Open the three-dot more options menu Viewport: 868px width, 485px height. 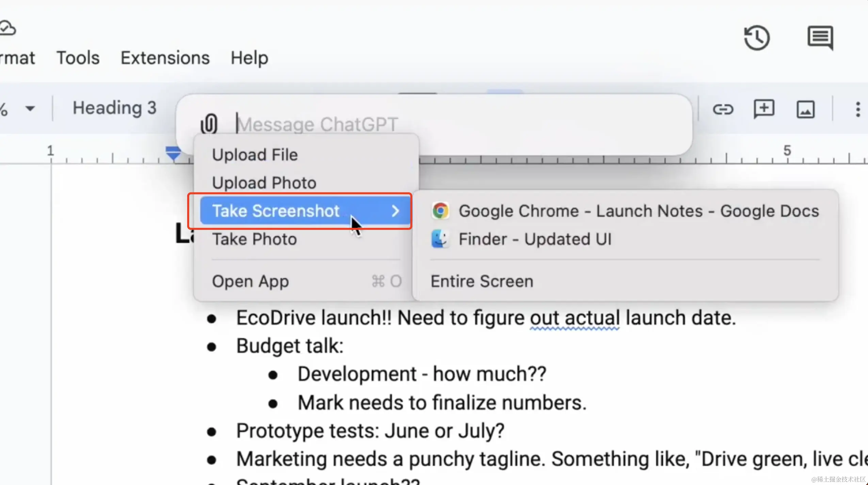[x=857, y=110]
